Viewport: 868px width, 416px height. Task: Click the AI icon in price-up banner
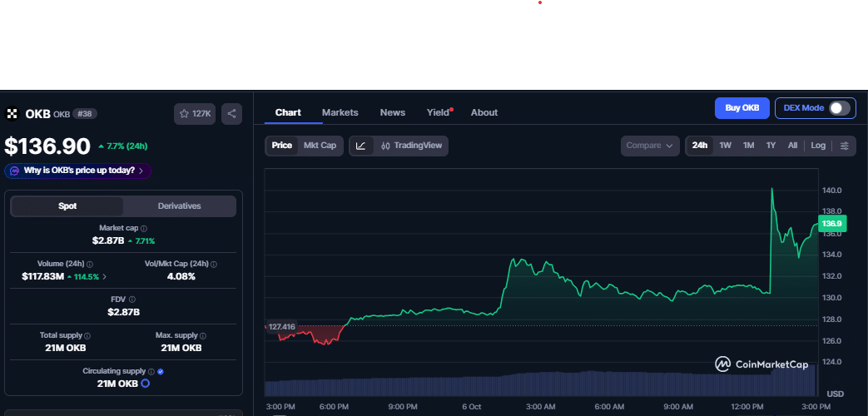tap(15, 171)
